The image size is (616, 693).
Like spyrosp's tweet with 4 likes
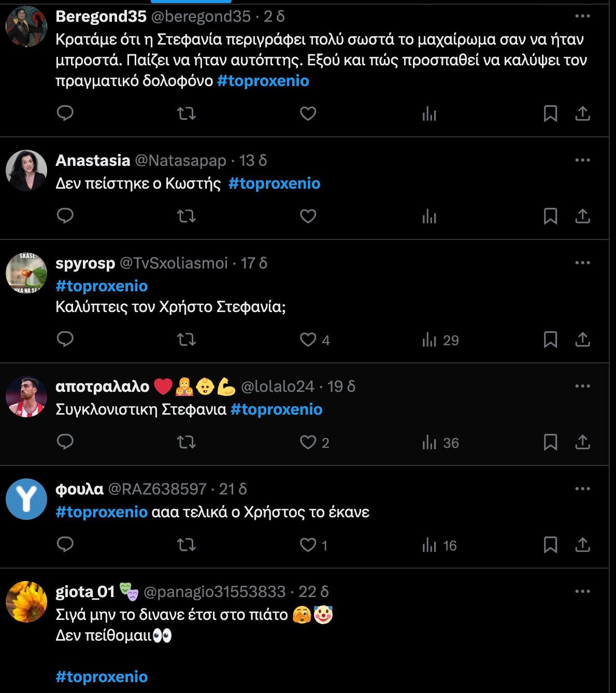[308, 340]
